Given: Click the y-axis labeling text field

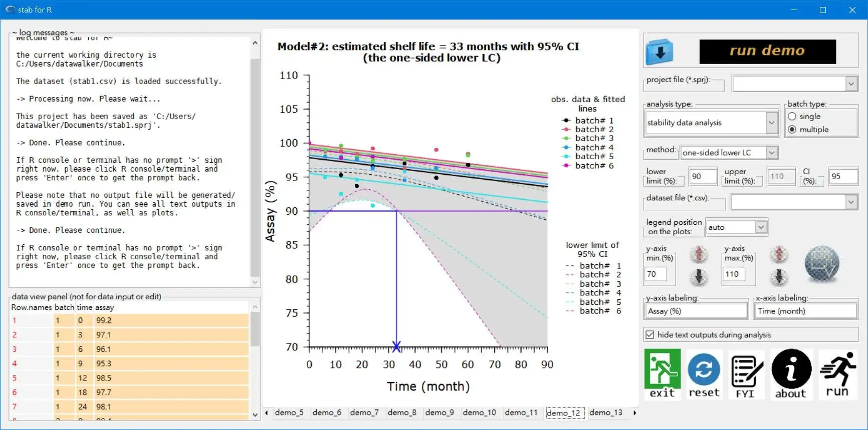Looking at the screenshot, I should click(x=696, y=311).
